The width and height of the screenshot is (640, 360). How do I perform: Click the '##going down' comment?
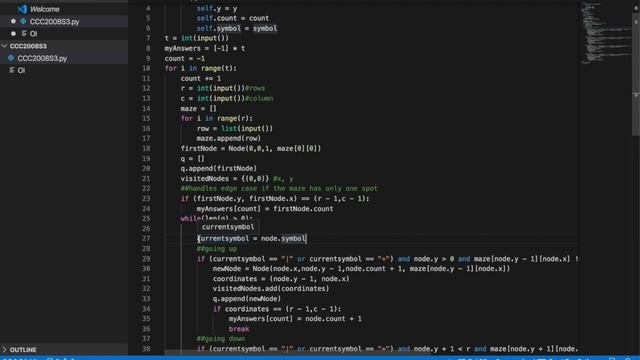[x=221, y=338]
